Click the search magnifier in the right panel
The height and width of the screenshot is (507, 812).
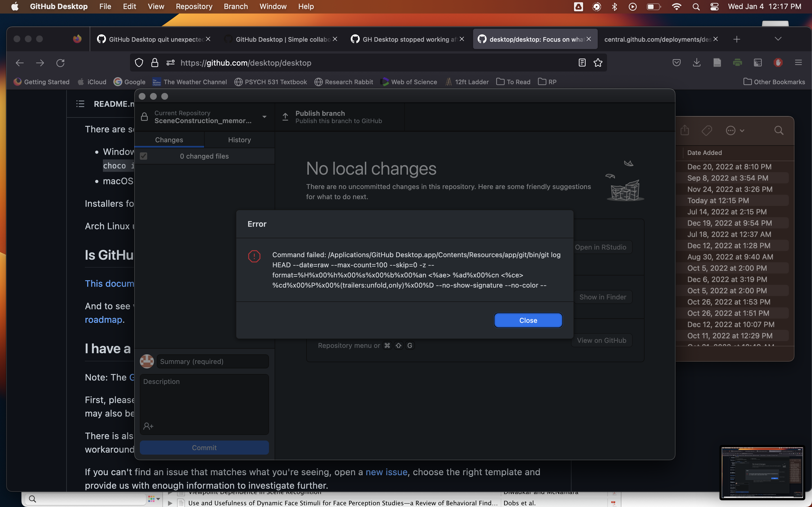(x=779, y=130)
